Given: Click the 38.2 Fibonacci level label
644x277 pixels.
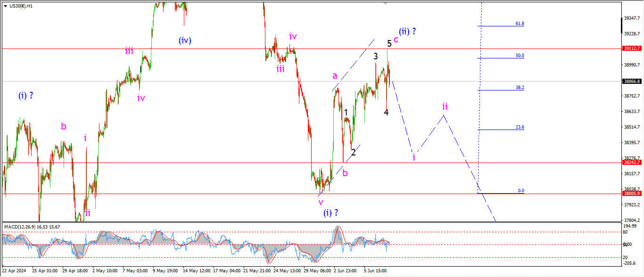Looking at the screenshot, I should point(520,88).
